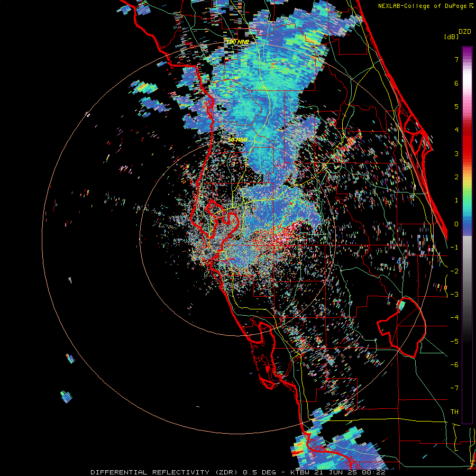The image size is (476, 476).
Task: Click the value -4 on the color scale
Action: coord(454,318)
